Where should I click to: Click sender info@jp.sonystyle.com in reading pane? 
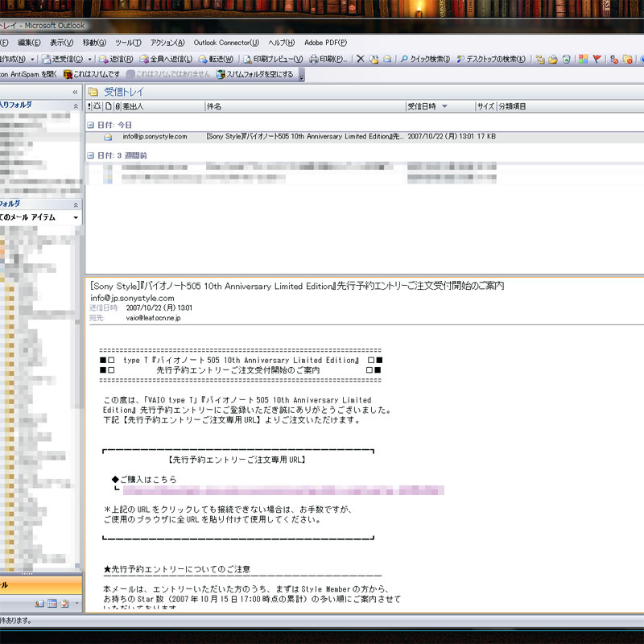click(132, 298)
